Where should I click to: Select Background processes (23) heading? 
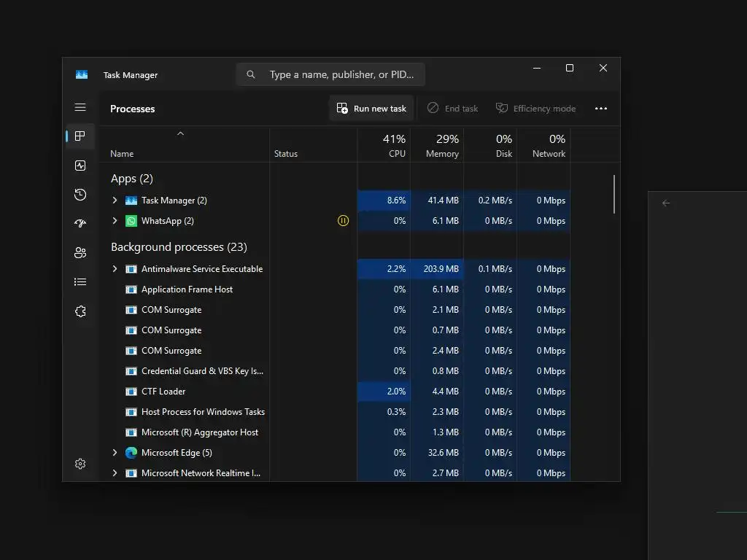click(x=179, y=247)
